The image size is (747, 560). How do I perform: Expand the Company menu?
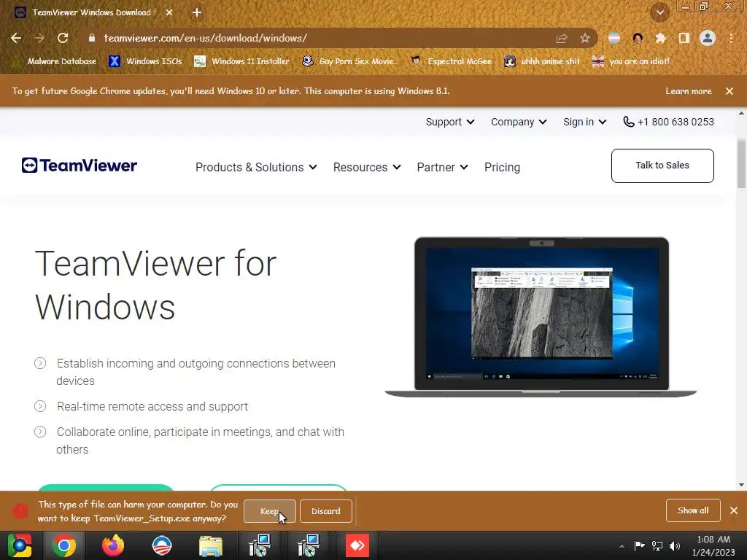tap(519, 122)
